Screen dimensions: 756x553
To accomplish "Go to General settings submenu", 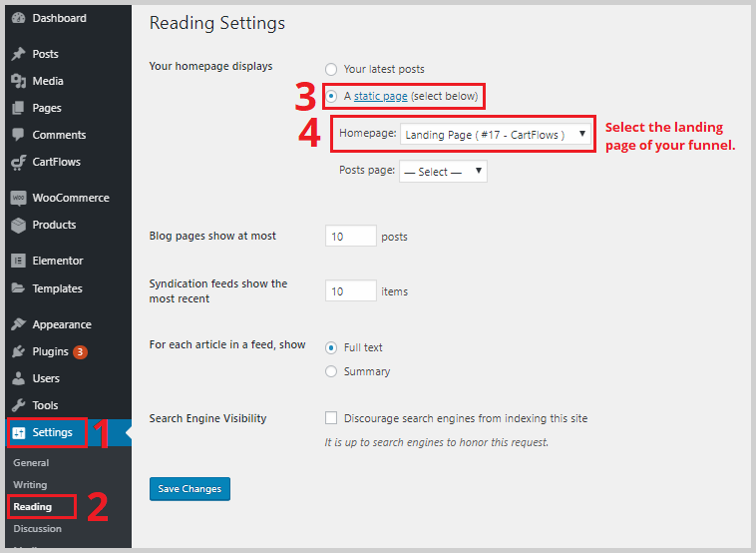I will [31, 463].
